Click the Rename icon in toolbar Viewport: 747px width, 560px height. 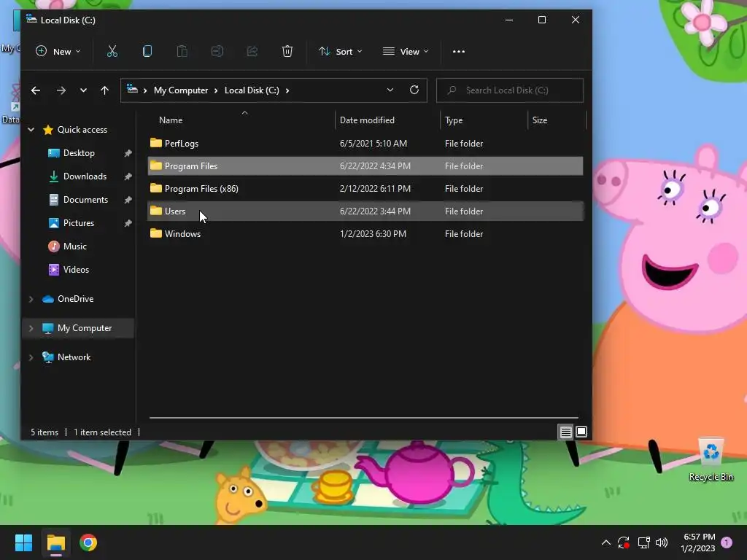[217, 52]
